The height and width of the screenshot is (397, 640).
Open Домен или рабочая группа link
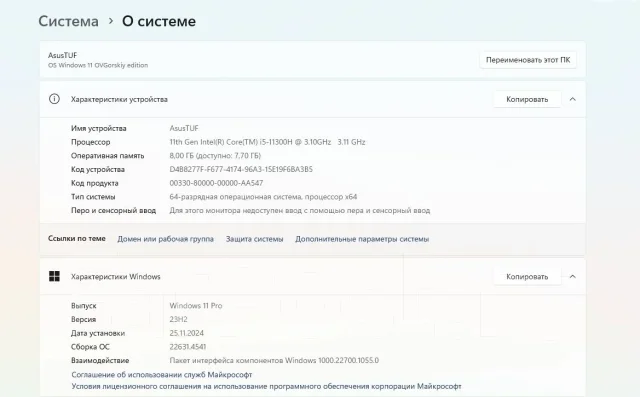tap(165, 239)
